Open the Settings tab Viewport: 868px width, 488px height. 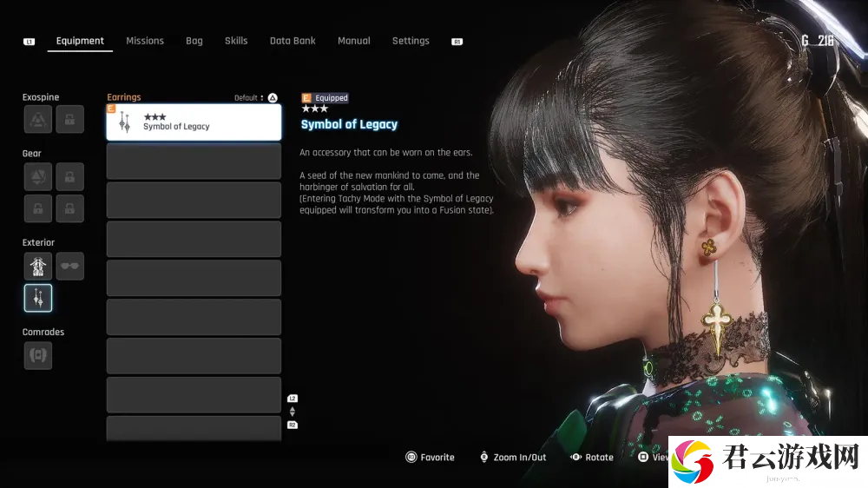tap(411, 41)
